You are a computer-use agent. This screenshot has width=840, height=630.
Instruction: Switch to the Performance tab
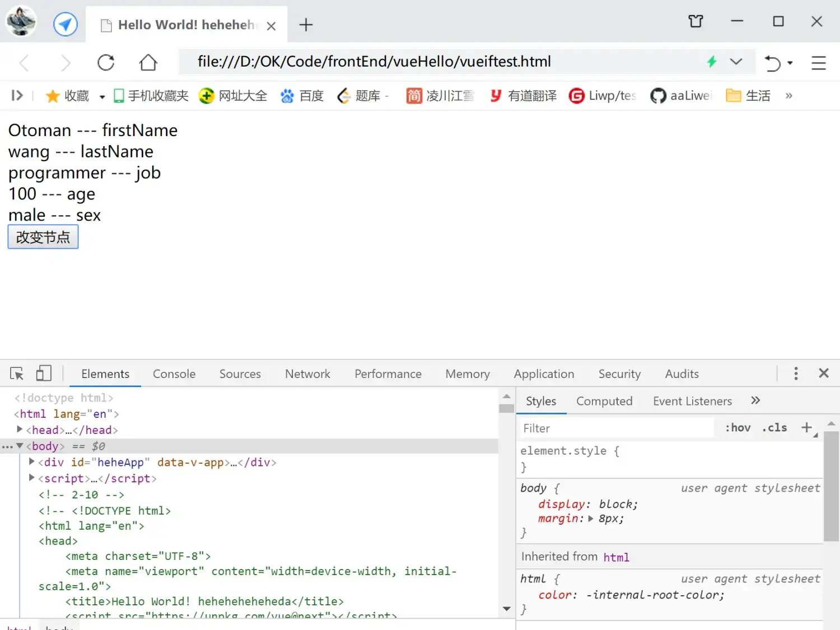(388, 374)
